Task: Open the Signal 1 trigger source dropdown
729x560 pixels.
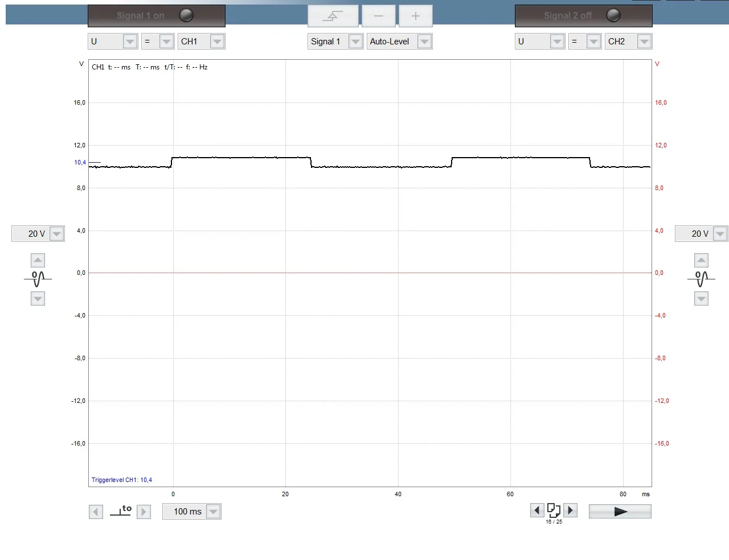Action: coord(355,42)
